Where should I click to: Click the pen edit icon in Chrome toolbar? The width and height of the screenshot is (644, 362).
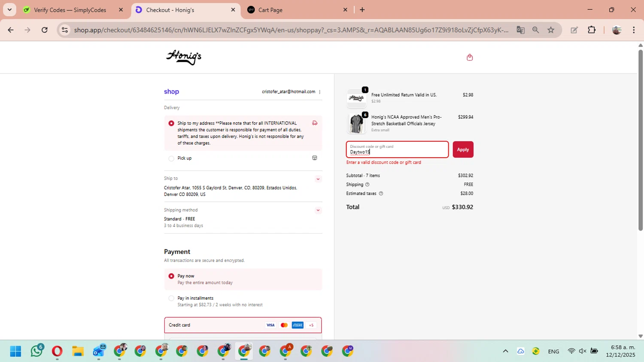pyautogui.click(x=574, y=30)
